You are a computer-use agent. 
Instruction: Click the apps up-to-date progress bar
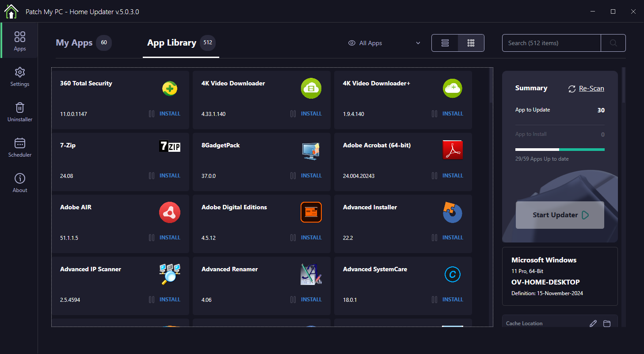coord(560,150)
